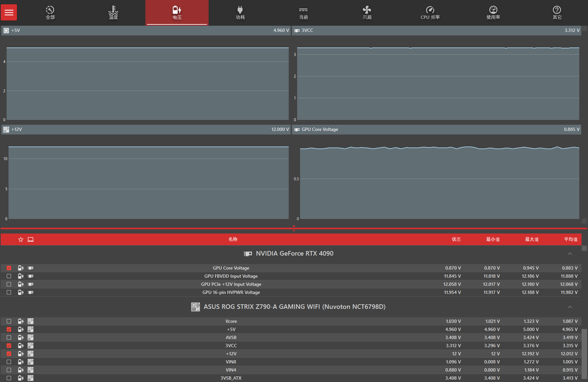Click the 其它 question mark icon
Screen dimensions: 588x382
[x=557, y=10]
